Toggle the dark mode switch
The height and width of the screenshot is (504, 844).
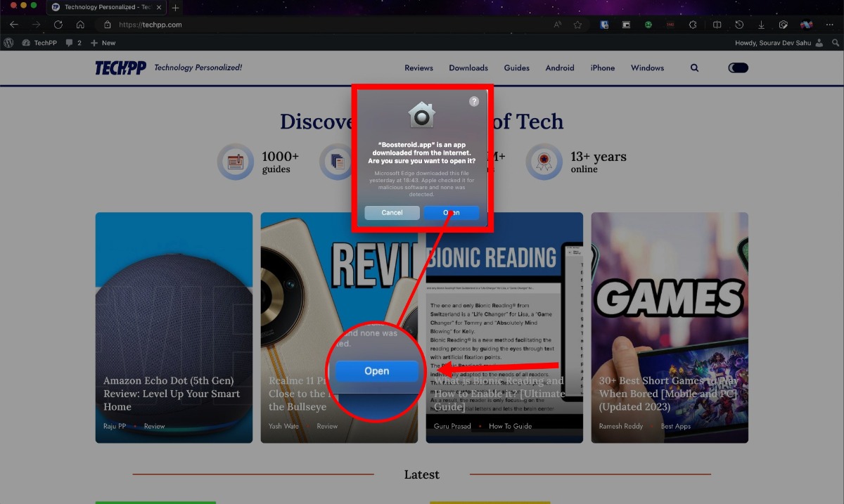[x=738, y=68]
